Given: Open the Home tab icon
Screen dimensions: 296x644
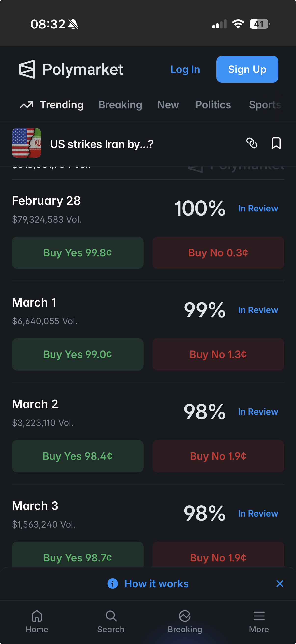Looking at the screenshot, I should 37,616.
